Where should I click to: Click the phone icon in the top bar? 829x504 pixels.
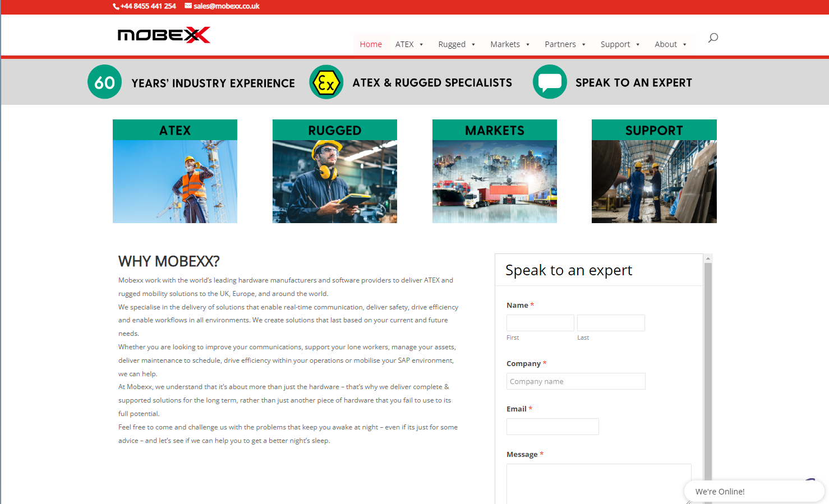tap(116, 7)
